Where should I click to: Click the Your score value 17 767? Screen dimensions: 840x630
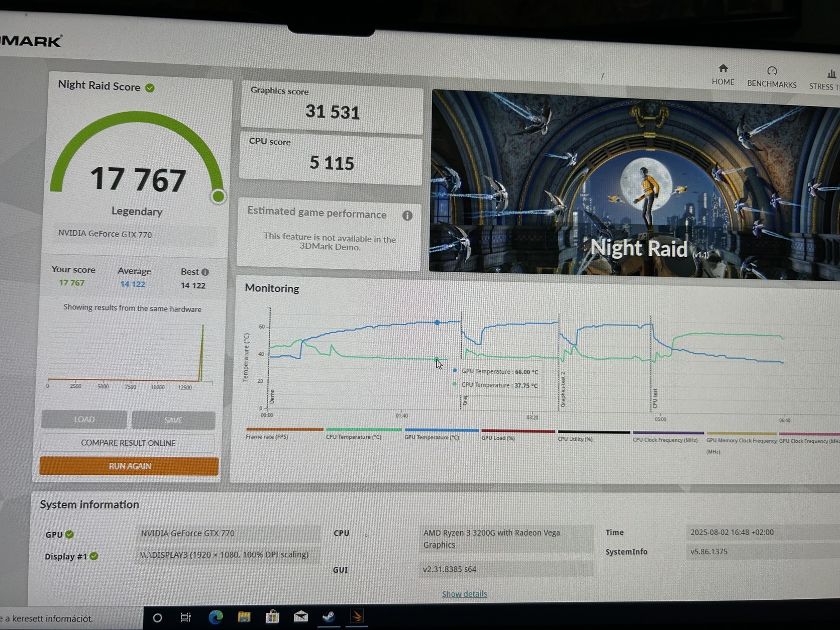72,283
